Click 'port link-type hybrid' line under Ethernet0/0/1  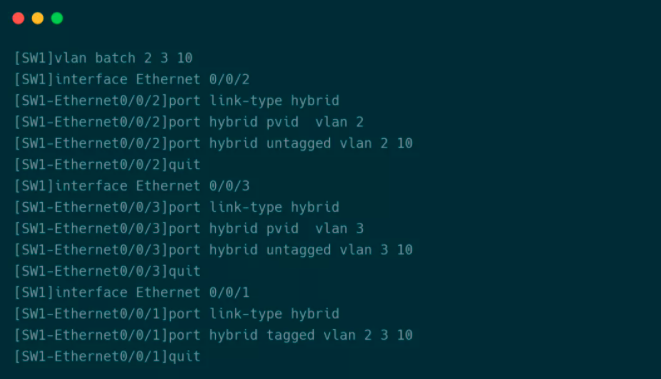tap(177, 314)
